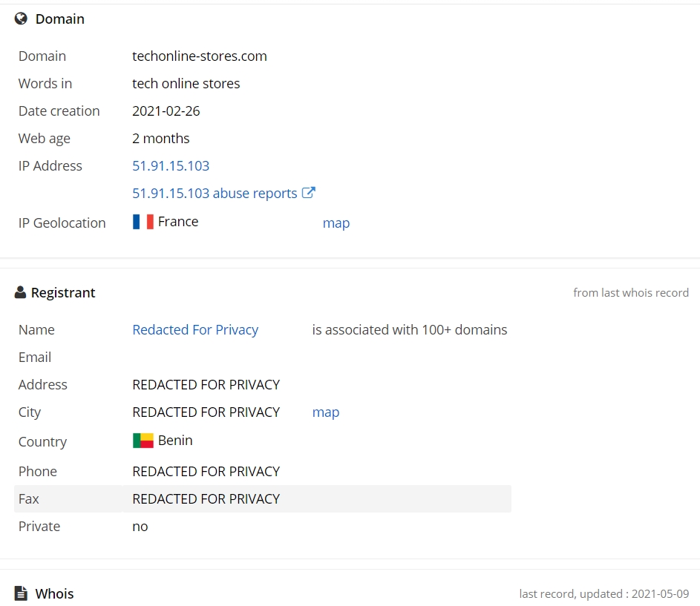The width and height of the screenshot is (700, 606).
Task: Click the Whois section heading
Action: pyautogui.click(x=54, y=594)
